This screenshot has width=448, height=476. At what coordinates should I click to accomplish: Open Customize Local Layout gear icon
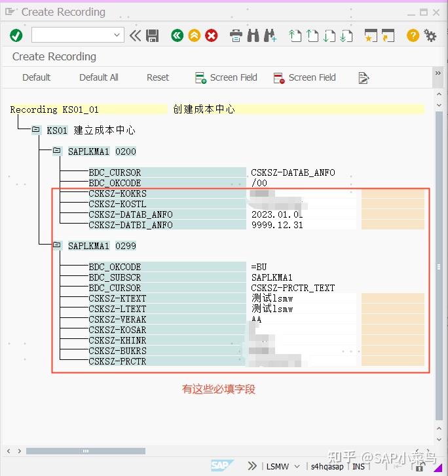click(430, 35)
